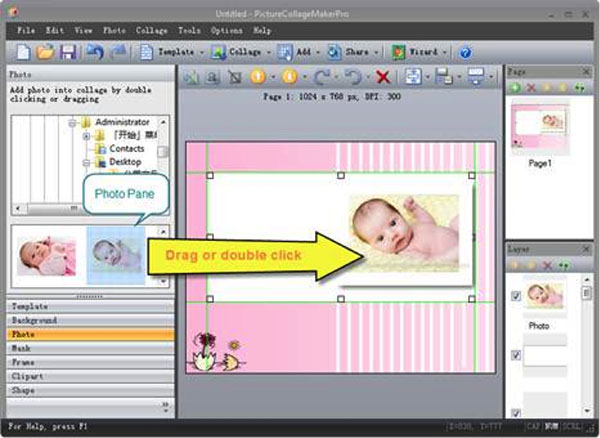
Task: Click the blue Help question mark icon
Action: click(x=465, y=51)
